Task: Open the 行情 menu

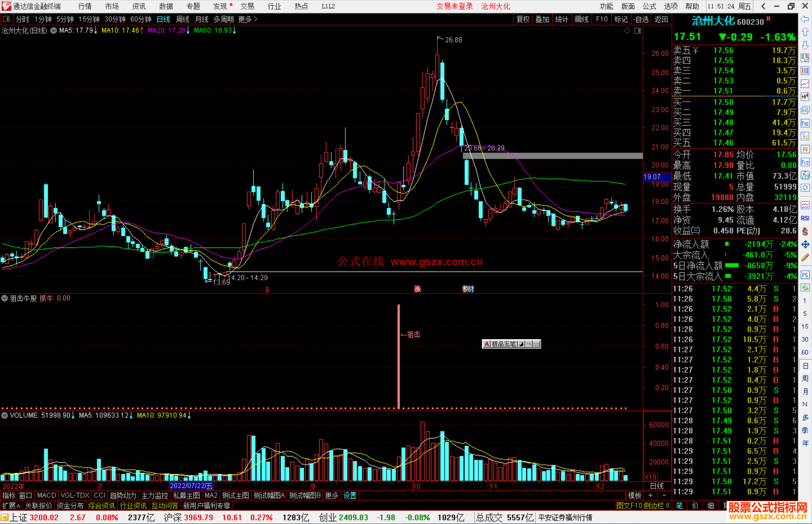Action: 85,6
